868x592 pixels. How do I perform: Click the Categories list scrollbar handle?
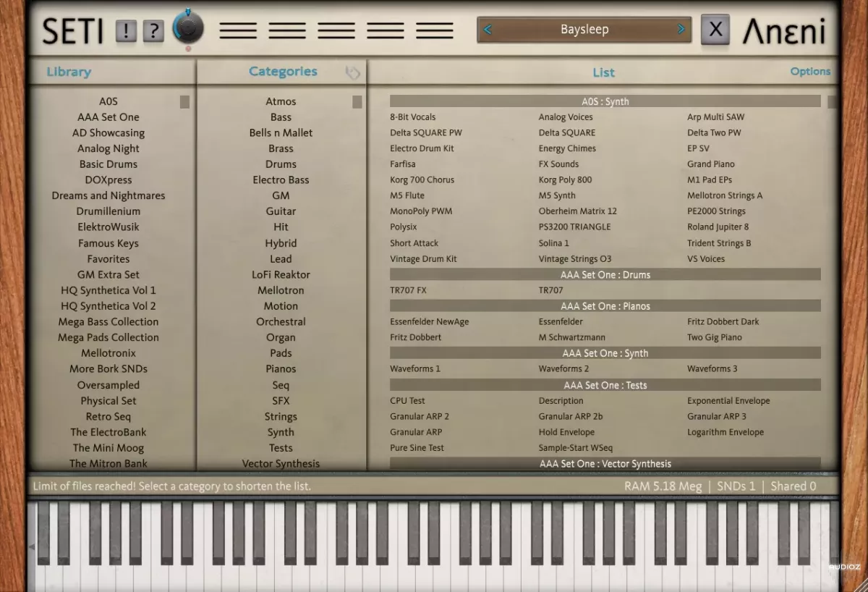(x=357, y=102)
